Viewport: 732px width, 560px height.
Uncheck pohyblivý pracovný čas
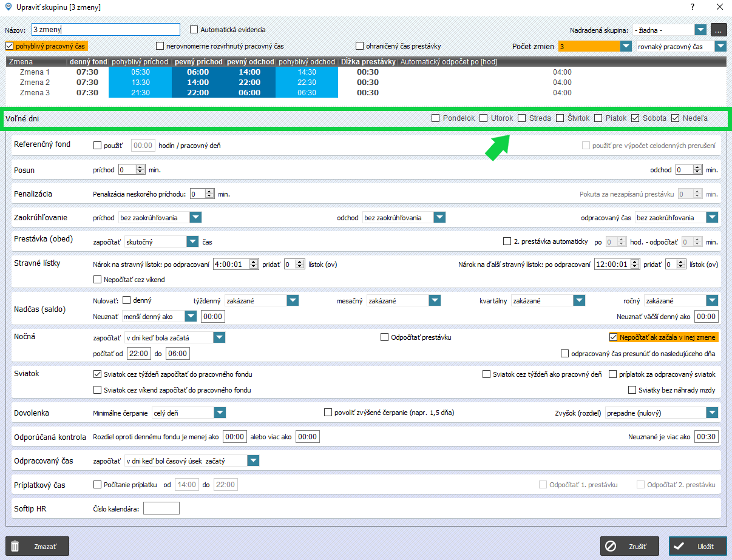pos(9,46)
